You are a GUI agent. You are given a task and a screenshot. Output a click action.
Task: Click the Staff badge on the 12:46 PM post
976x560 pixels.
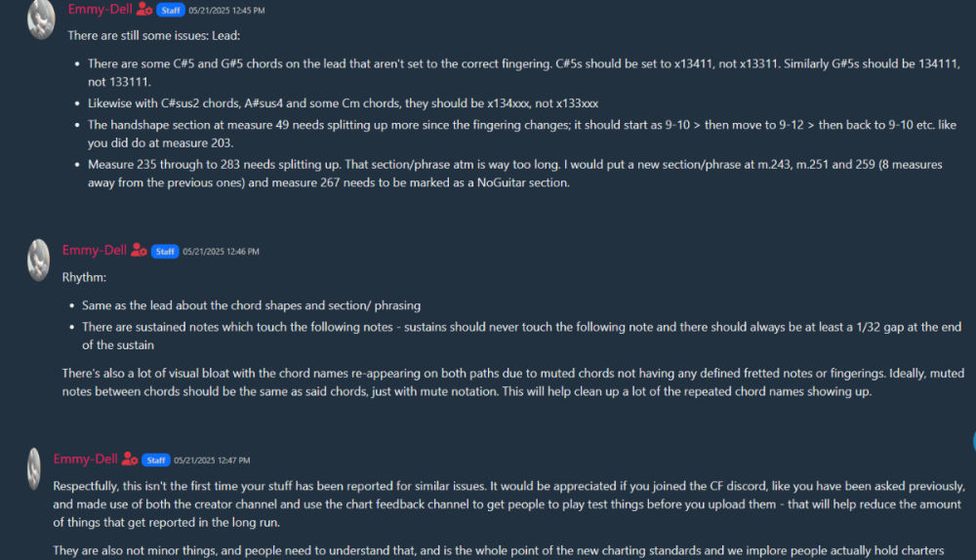tap(164, 252)
